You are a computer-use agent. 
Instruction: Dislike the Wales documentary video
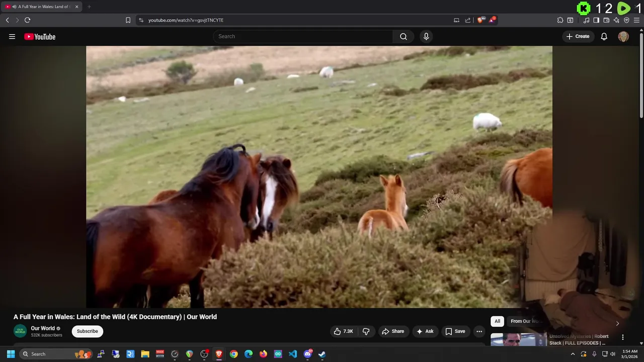[x=366, y=331]
